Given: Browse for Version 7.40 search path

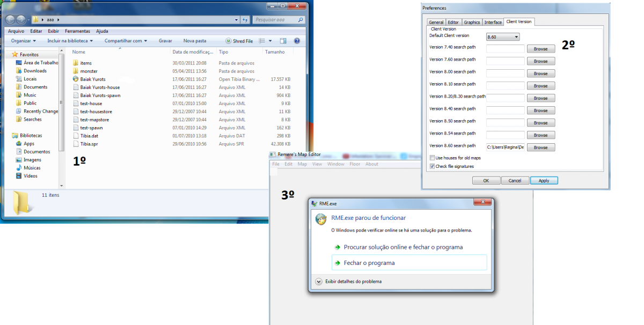Looking at the screenshot, I should [541, 49].
